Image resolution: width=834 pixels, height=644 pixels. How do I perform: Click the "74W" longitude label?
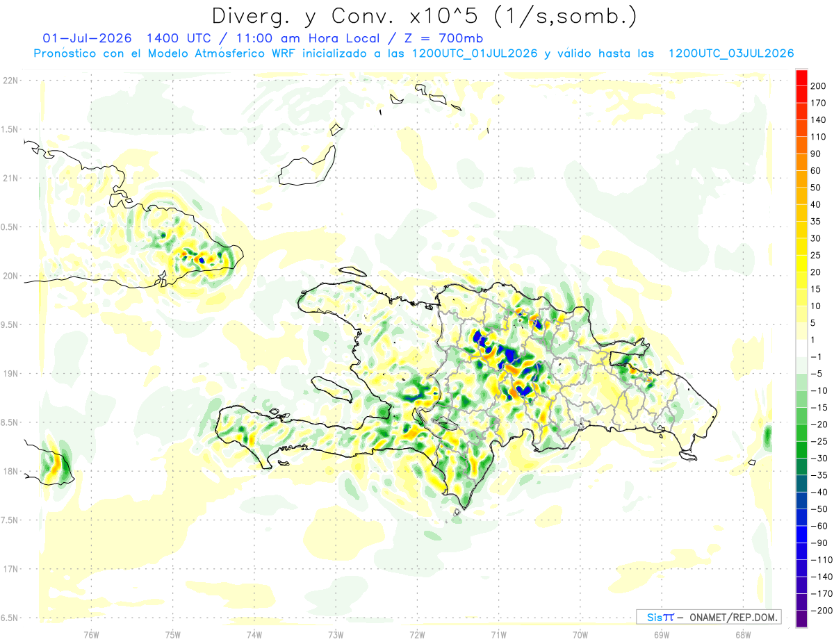(x=254, y=635)
